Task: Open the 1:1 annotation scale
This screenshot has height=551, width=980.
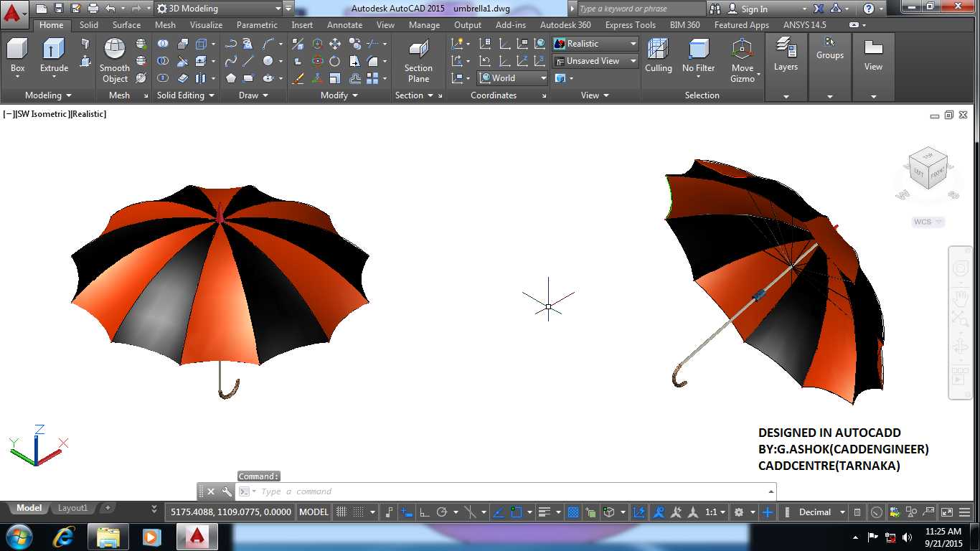Action: point(715,512)
